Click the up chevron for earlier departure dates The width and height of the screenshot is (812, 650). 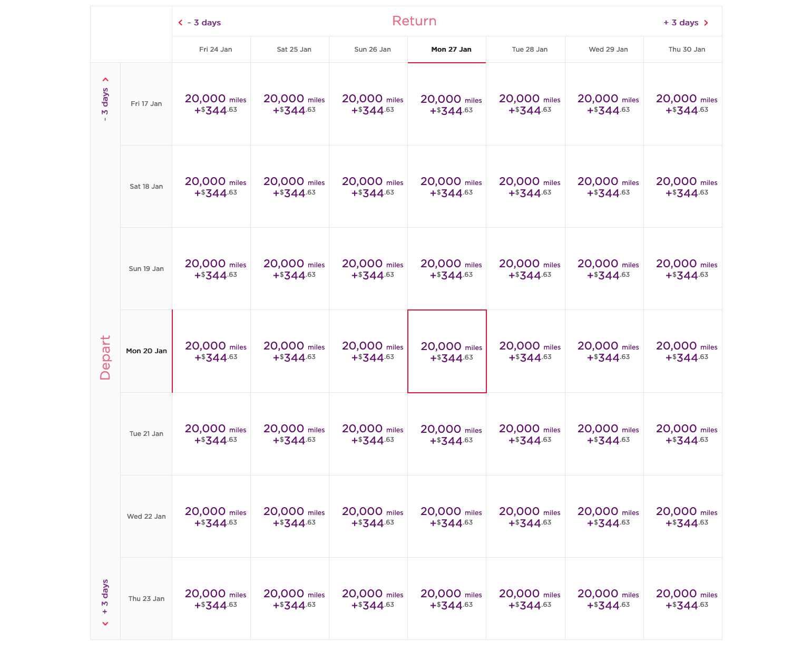coord(105,80)
